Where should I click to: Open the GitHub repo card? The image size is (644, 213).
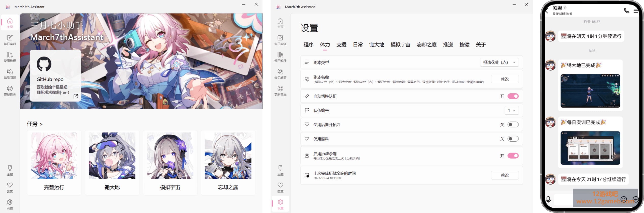55,75
